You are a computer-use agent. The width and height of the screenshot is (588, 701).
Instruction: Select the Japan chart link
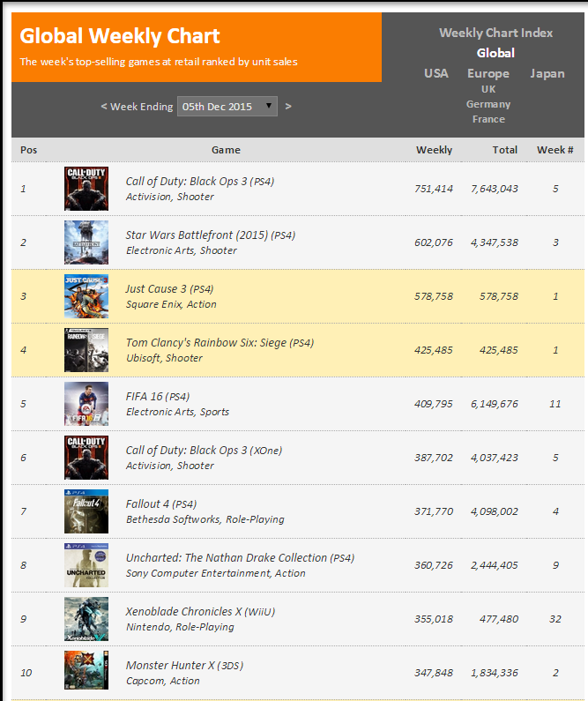coord(547,74)
